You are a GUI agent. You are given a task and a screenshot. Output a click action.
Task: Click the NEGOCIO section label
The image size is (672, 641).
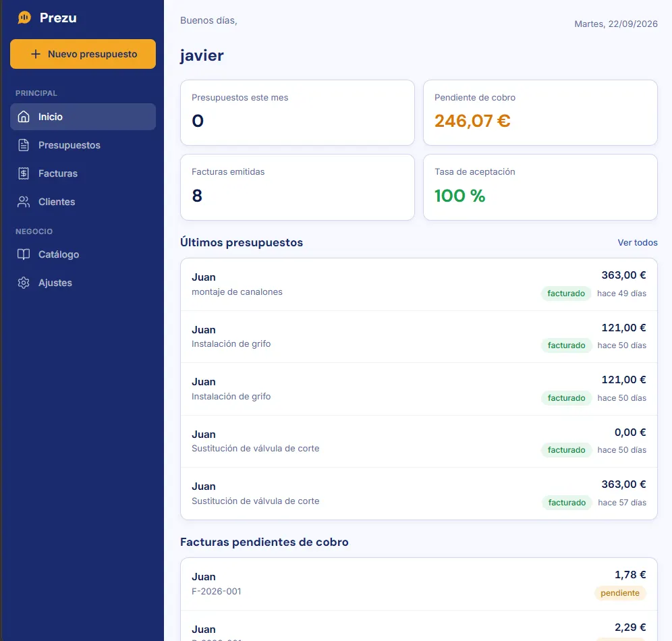pyautogui.click(x=34, y=231)
